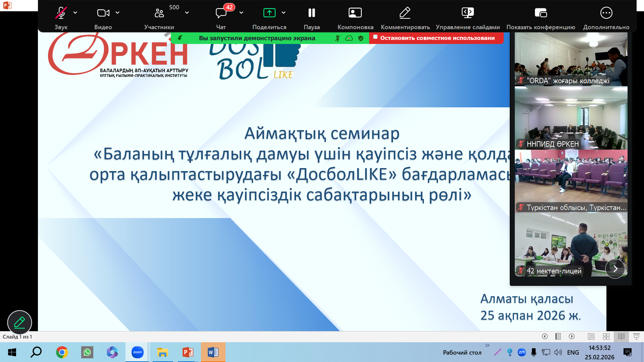Switch to Slide Sorter view
This screenshot has width=644, height=362.
click(x=606, y=337)
